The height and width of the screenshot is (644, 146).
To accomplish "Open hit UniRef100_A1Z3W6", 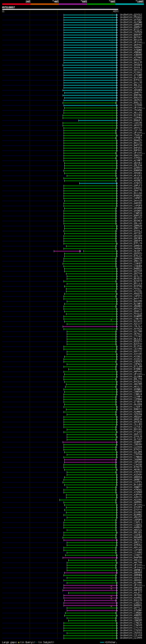I will 131,22.
